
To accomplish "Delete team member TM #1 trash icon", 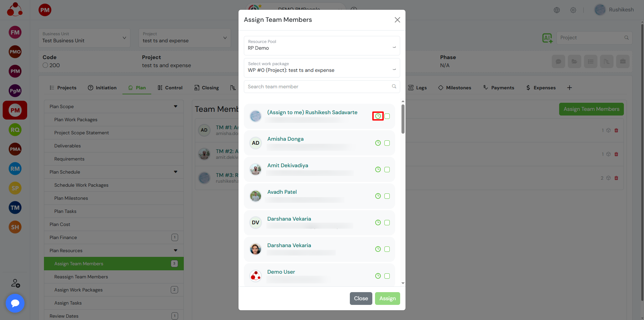I will tap(616, 130).
